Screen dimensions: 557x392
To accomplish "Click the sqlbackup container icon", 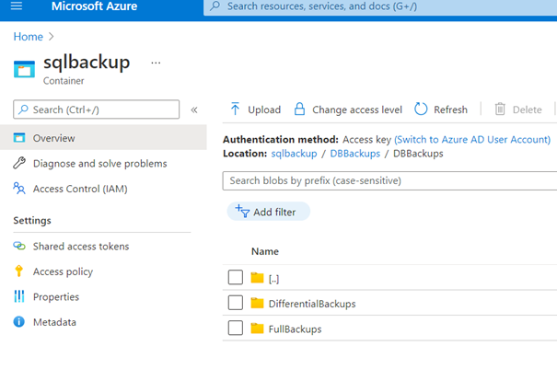I will coord(24,69).
